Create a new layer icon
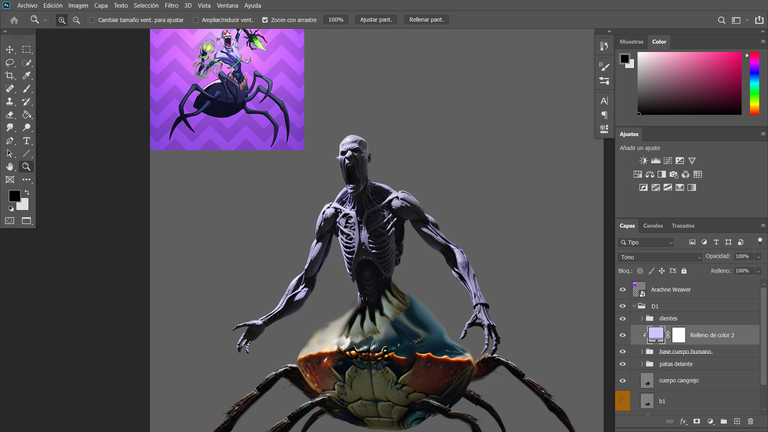Viewport: 768px width, 432px height. pos(737,421)
